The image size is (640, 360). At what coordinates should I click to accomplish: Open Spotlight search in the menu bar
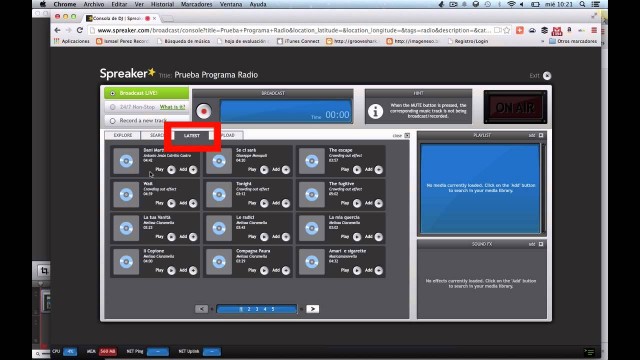pos(582,4)
